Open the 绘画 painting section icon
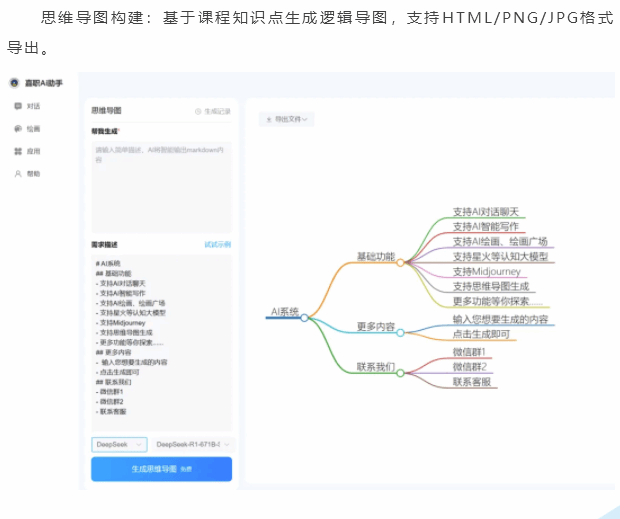620x519 pixels. click(x=18, y=129)
